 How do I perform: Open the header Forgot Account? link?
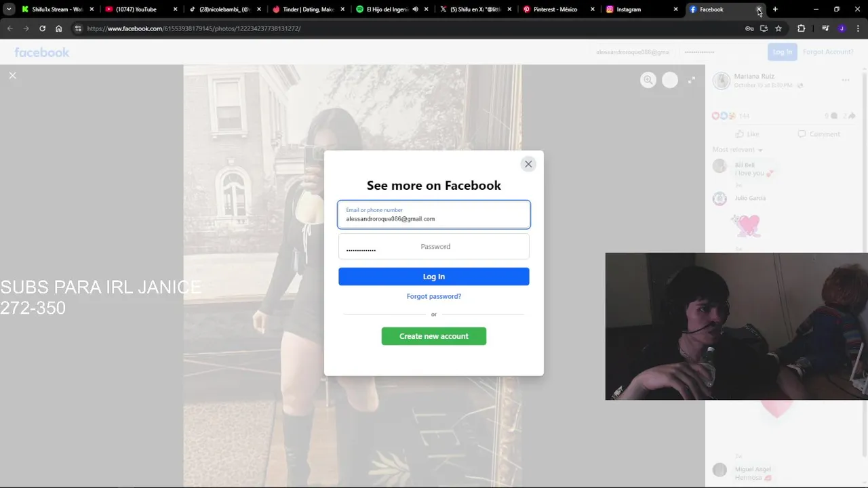(828, 52)
